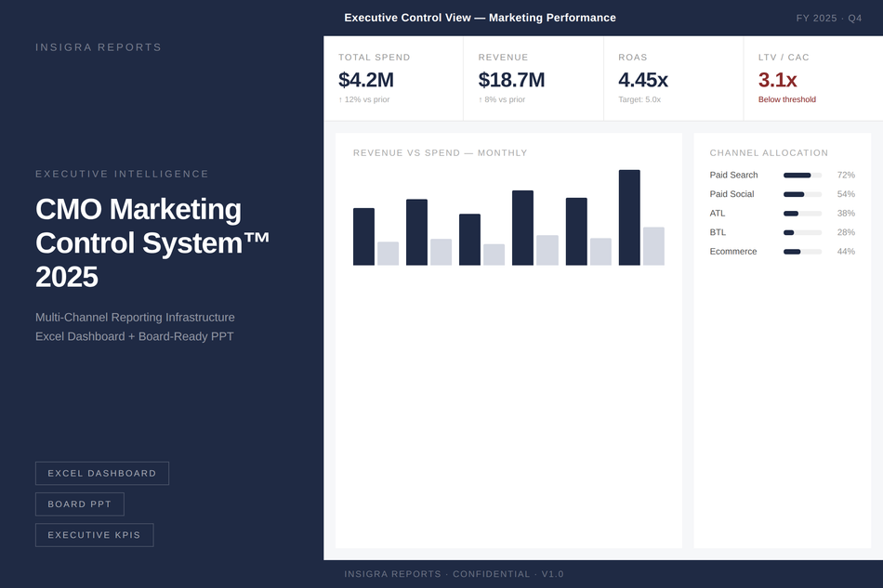
Task: Click the Ecommerce channel label
Action: [732, 251]
